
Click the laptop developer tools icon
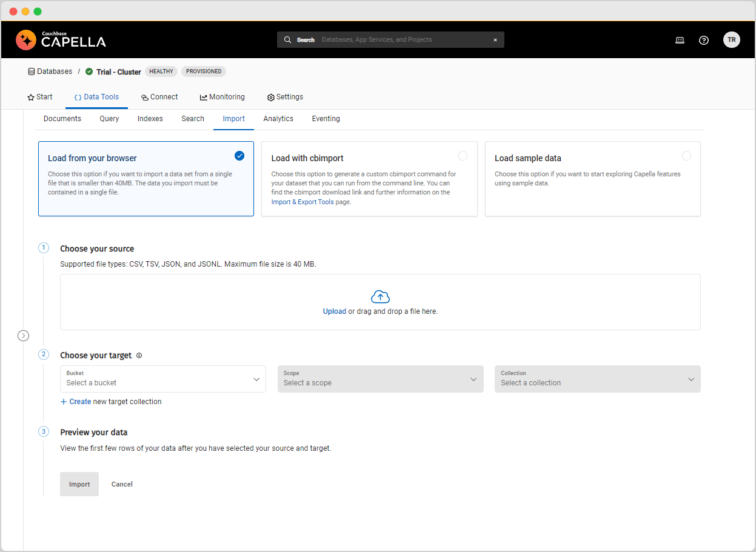(680, 39)
